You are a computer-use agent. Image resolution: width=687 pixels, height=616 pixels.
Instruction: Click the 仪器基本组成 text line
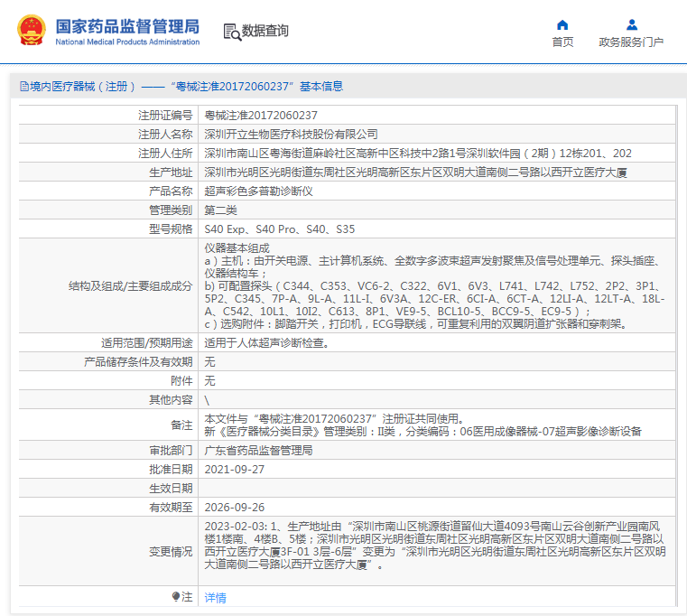point(237,248)
